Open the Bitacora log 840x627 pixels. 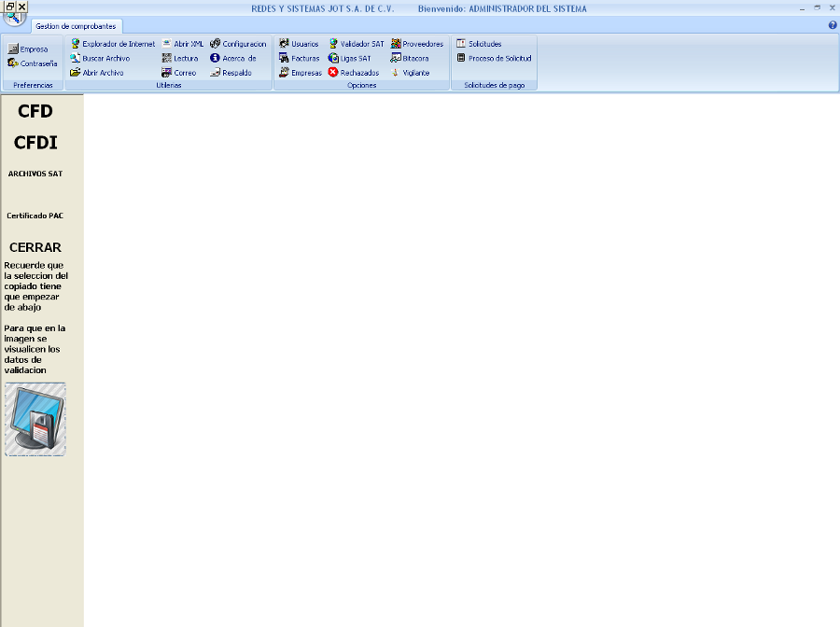click(411, 58)
